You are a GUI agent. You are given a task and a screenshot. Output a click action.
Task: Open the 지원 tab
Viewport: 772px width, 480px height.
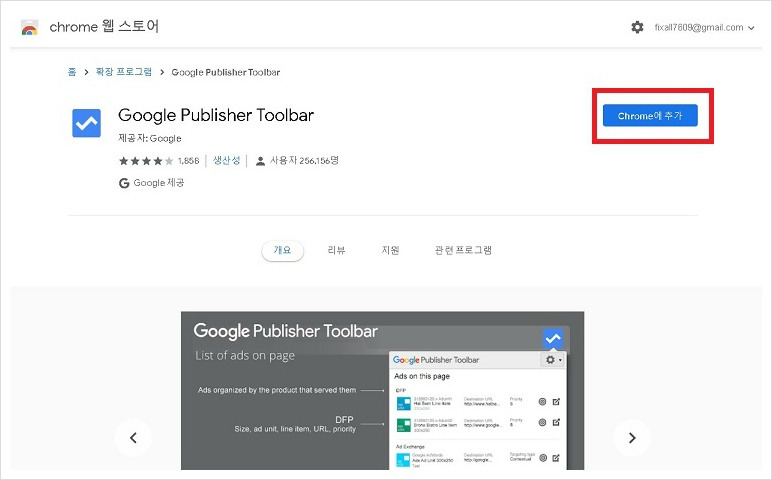(390, 251)
